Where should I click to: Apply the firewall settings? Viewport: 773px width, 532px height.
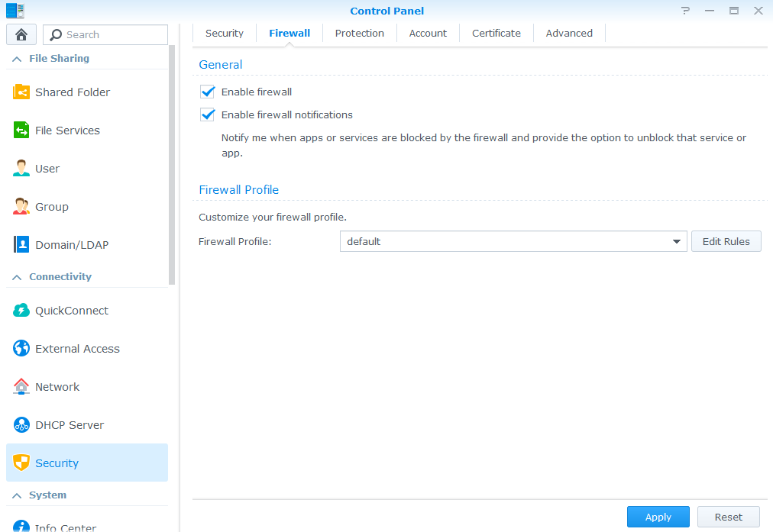click(658, 517)
